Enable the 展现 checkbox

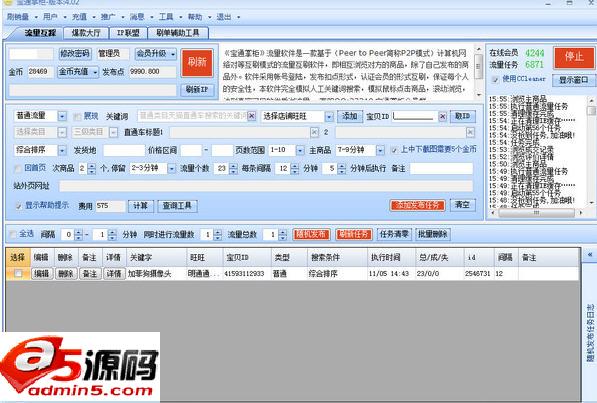click(x=77, y=116)
